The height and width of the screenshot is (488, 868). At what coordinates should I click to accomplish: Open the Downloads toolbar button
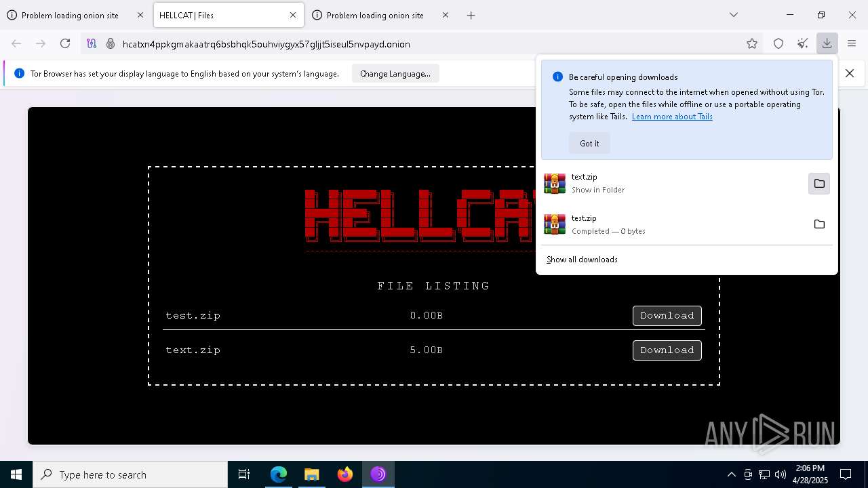[827, 43]
